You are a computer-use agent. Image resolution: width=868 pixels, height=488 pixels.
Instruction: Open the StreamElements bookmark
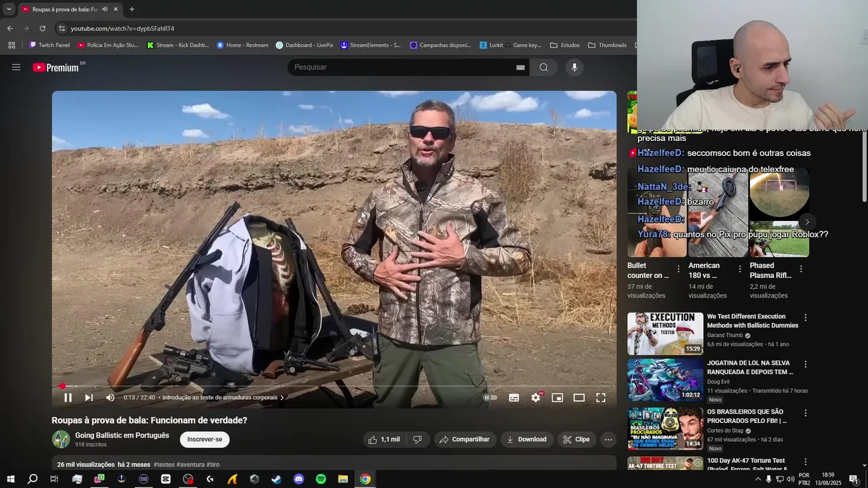coord(371,45)
